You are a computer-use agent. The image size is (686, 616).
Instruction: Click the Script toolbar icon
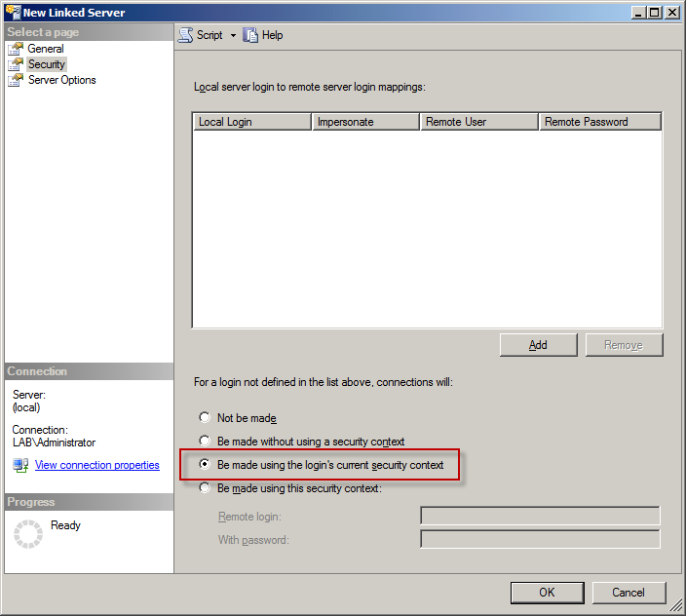coord(185,35)
